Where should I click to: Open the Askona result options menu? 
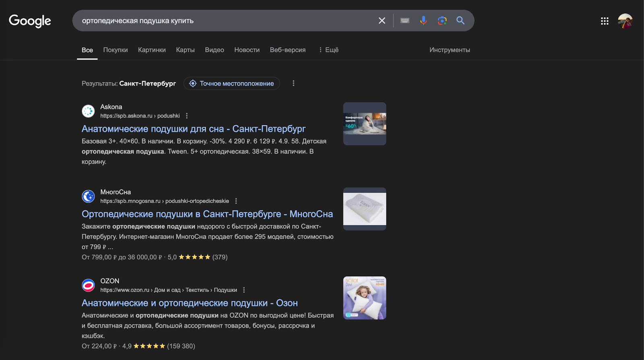(187, 116)
